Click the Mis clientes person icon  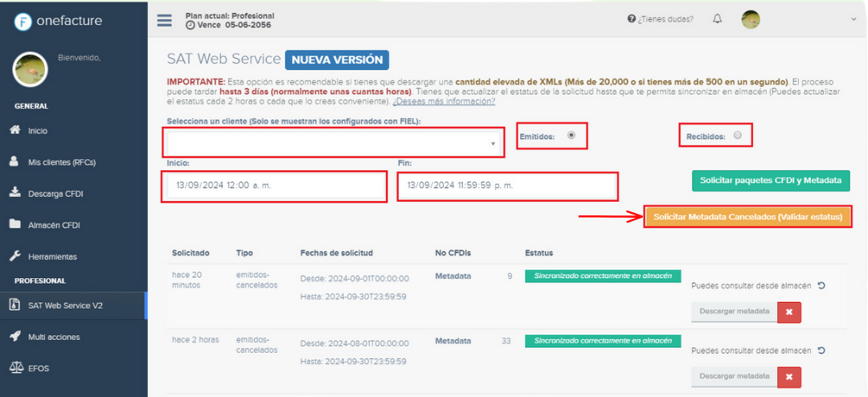(14, 162)
